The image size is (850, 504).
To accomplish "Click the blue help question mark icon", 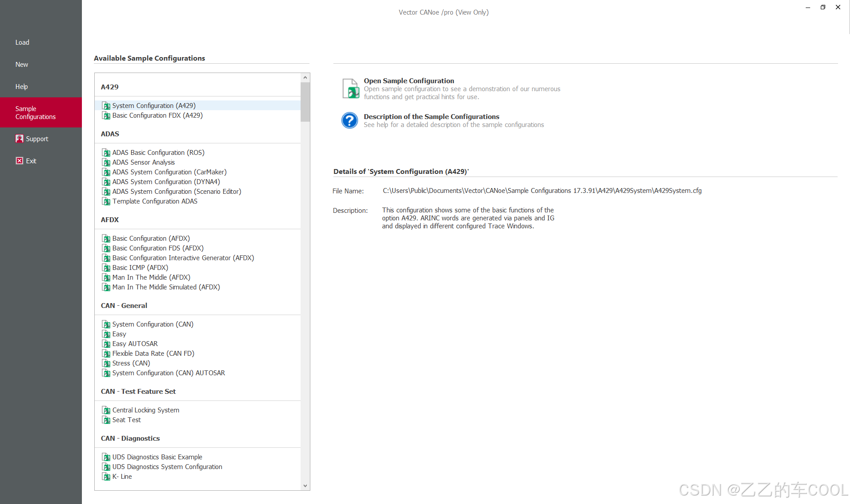I will [349, 120].
